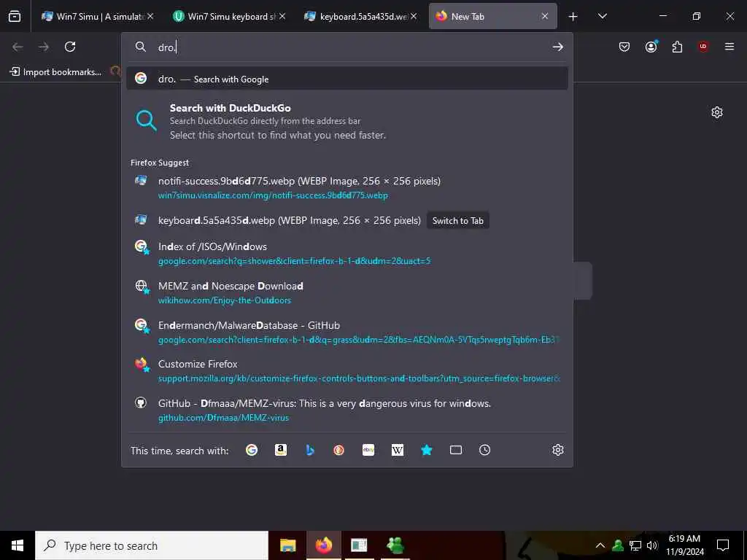This screenshot has width=747, height=560.
Task: Open Windows Start menu
Action: click(x=18, y=545)
